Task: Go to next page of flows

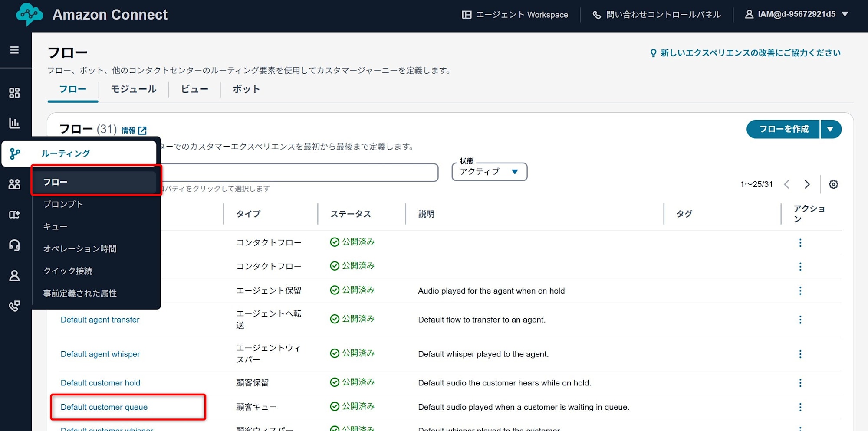Action: click(807, 184)
